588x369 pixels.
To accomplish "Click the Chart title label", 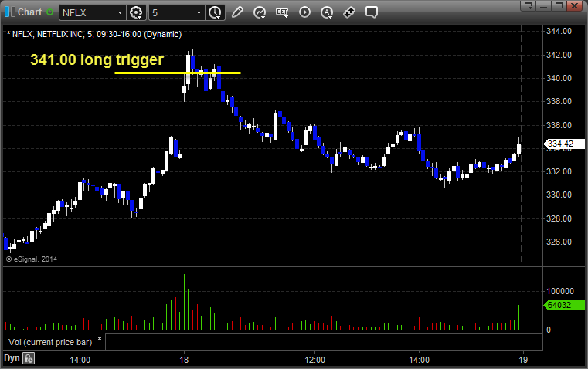I will [x=29, y=12].
